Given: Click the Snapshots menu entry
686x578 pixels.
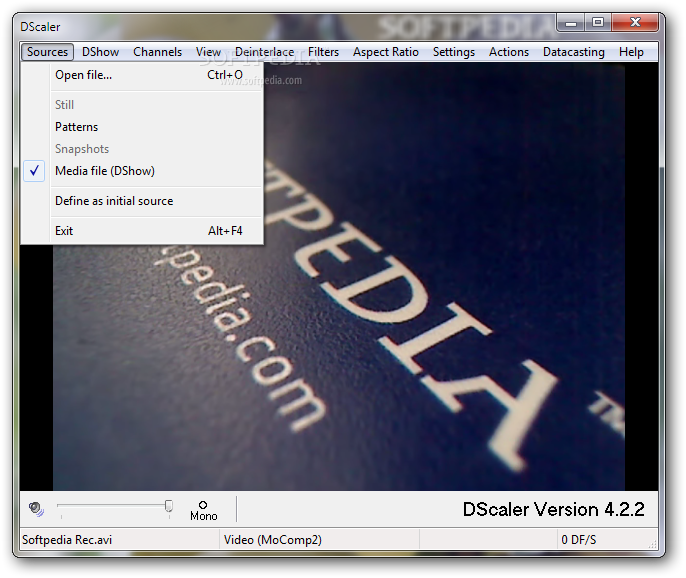Looking at the screenshot, I should (x=142, y=149).
